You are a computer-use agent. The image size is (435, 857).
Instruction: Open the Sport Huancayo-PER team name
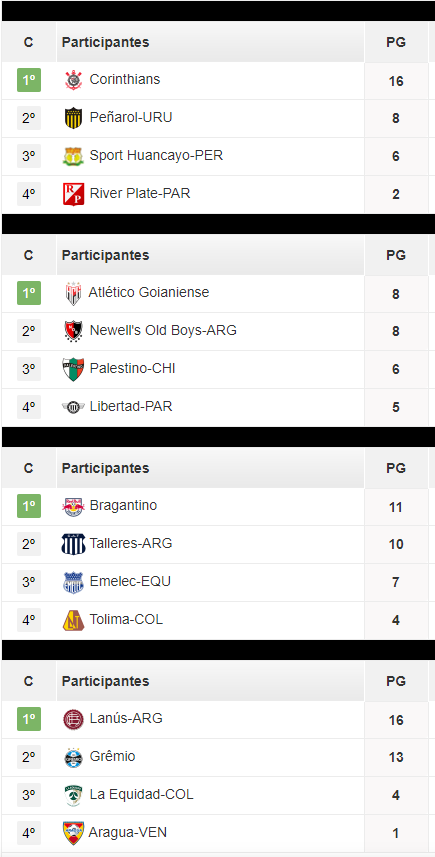[x=156, y=156]
